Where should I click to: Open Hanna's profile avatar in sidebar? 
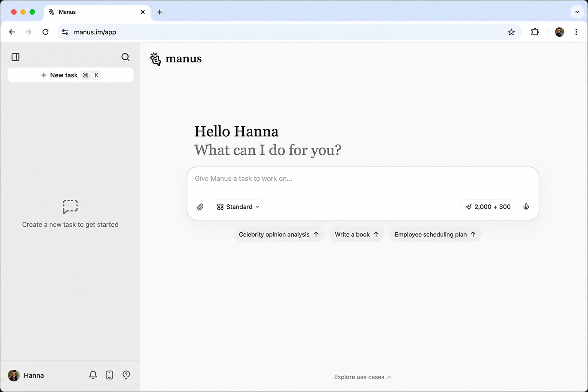click(x=14, y=376)
